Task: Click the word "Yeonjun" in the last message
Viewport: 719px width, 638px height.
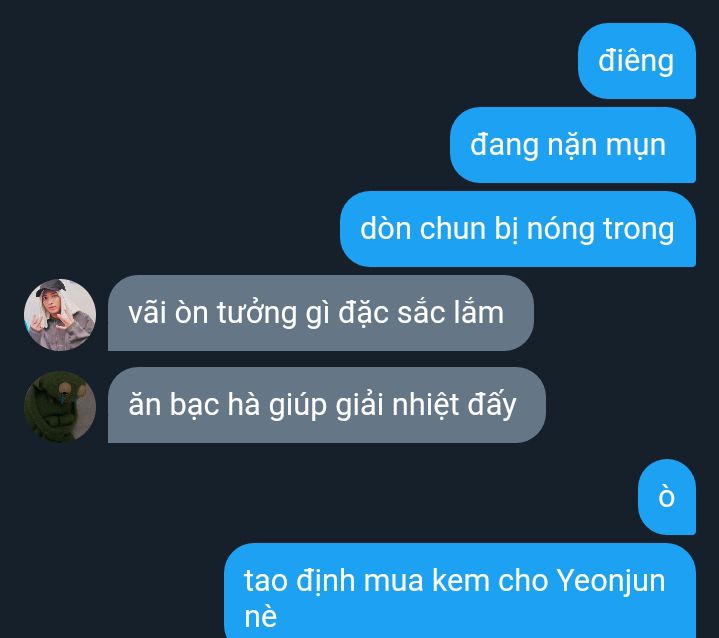Action: [x=610, y=581]
